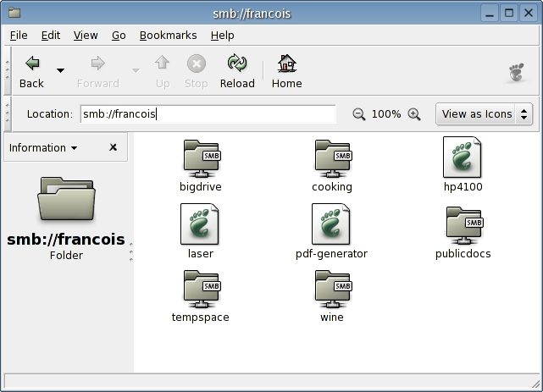The image size is (543, 392).
Task: Select the hp4100 printer icon
Action: 463,158
